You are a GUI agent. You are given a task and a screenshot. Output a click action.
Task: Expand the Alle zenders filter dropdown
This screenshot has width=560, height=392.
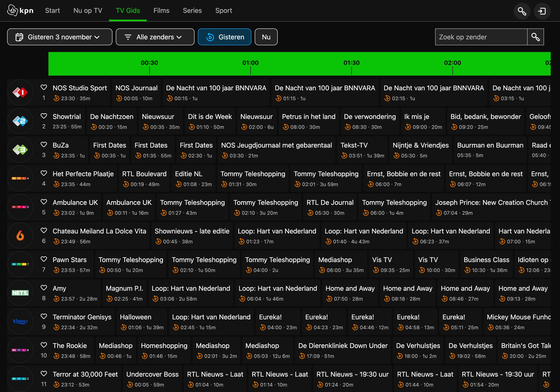pyautogui.click(x=155, y=37)
